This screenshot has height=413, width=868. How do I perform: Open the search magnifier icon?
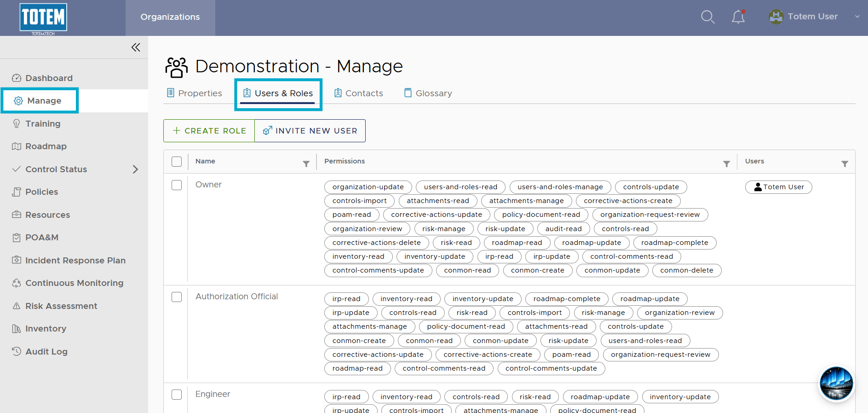[707, 17]
